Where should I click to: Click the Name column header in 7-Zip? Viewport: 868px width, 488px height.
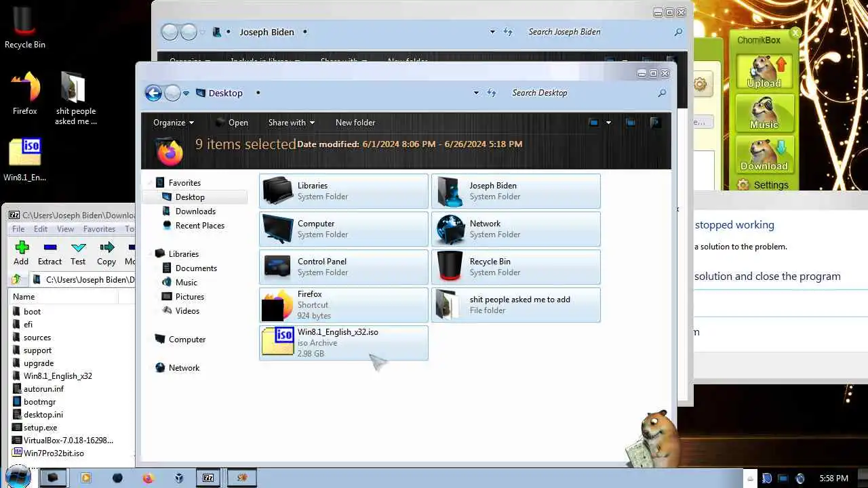(x=64, y=297)
